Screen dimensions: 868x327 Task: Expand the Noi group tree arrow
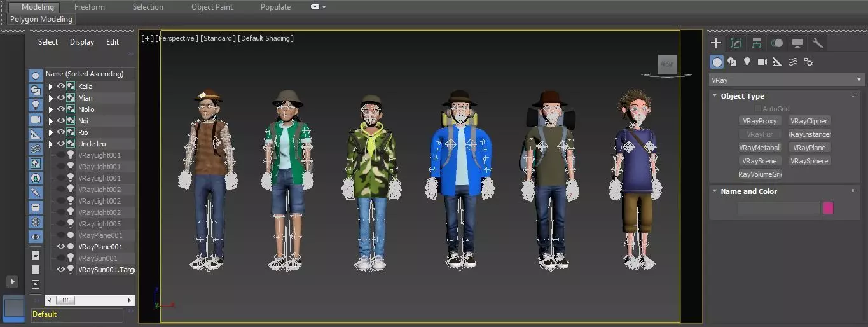[x=51, y=121]
